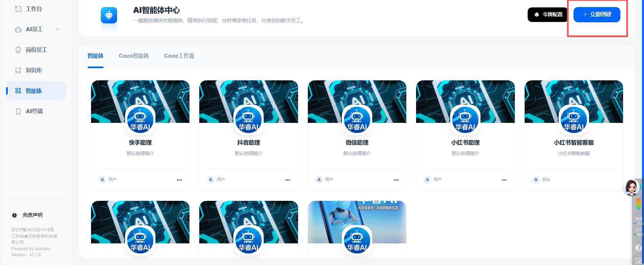
Task: Click the 免责声明 question mark icon
Action: (x=14, y=215)
